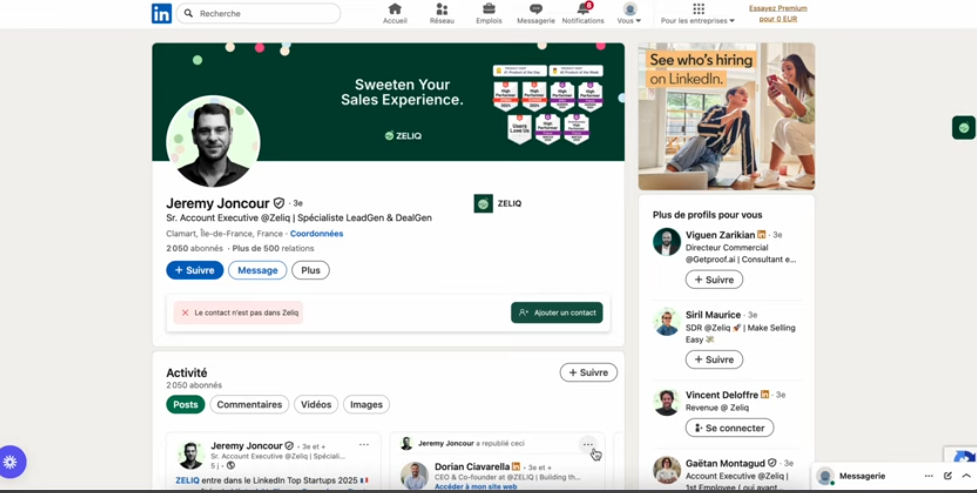The width and height of the screenshot is (977, 493).
Task: Click the 2 050 abonnés text under name
Action: (x=194, y=248)
